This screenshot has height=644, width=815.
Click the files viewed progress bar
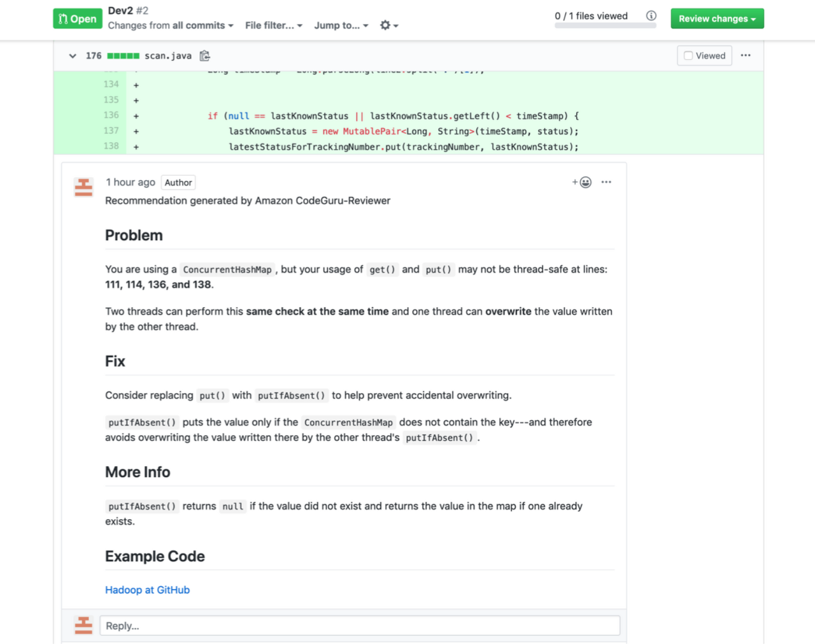tap(605, 26)
